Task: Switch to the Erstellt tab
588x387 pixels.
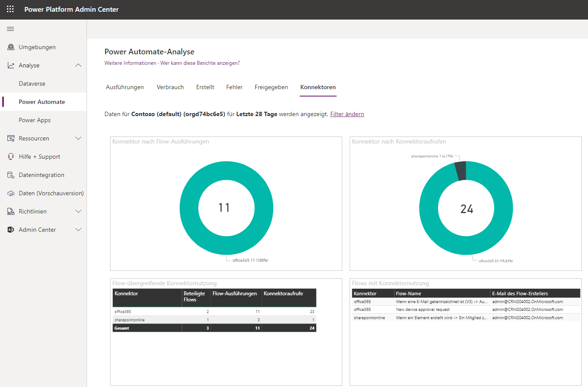Action: 205,87
